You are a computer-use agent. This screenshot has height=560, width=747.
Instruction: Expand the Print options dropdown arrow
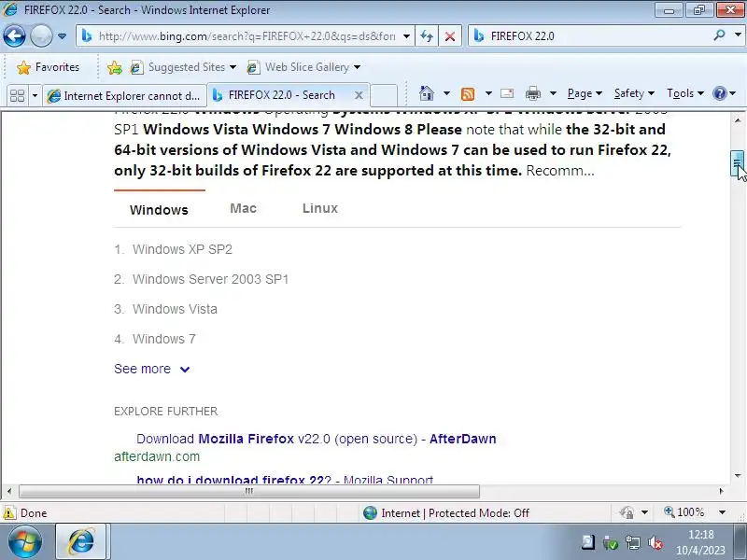[x=553, y=93]
